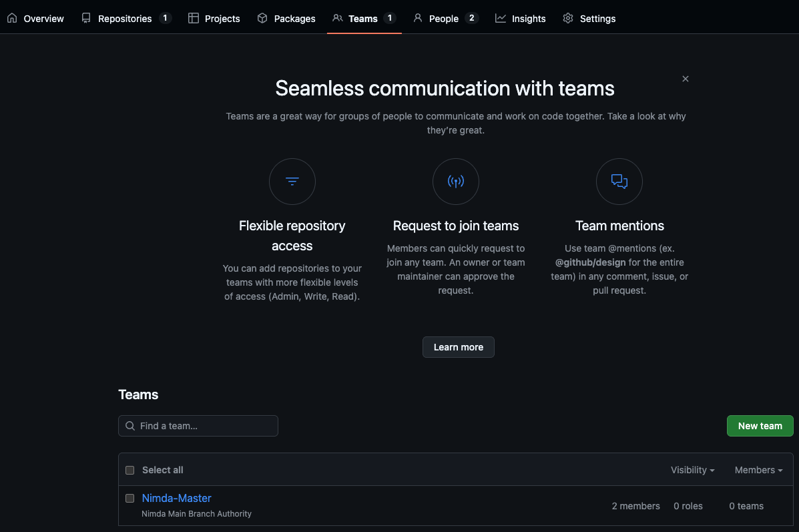Click the search magnifier icon in team finder
Screen dimensions: 799x532
pos(130,426)
